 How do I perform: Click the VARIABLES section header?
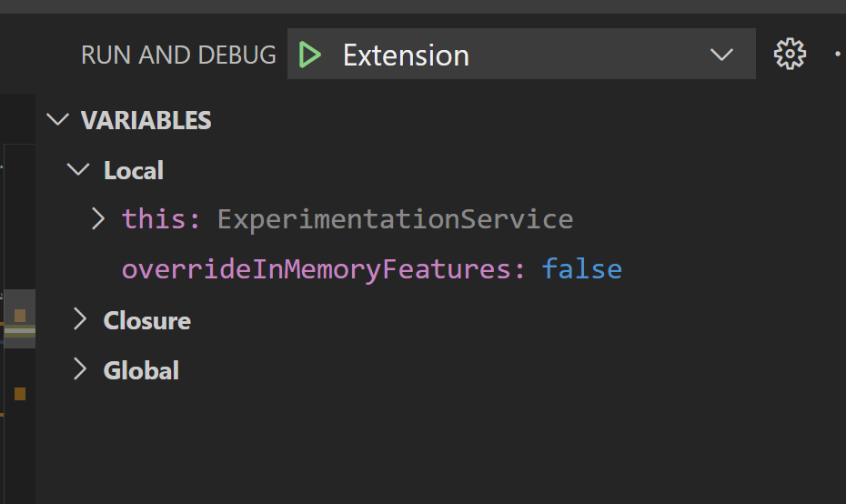(146, 120)
